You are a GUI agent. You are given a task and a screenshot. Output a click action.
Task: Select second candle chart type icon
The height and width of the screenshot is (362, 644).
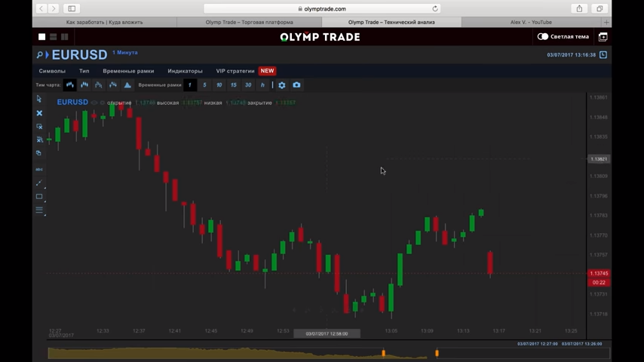[x=84, y=85]
